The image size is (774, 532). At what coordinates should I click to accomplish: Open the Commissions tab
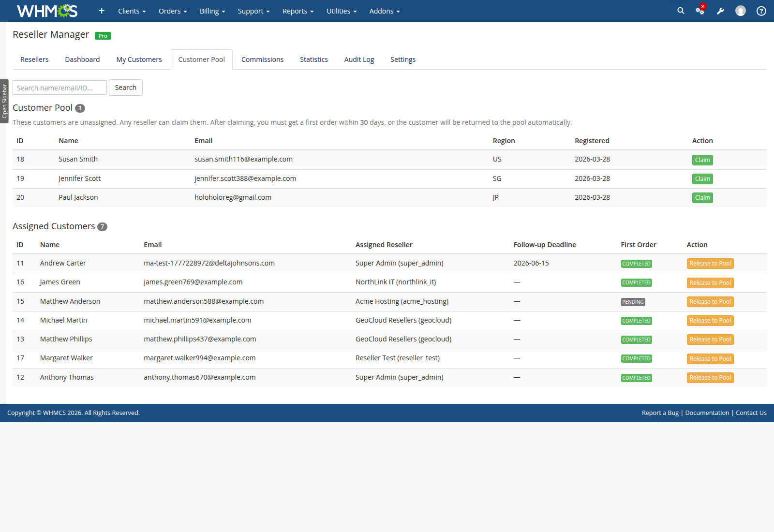[x=262, y=59]
